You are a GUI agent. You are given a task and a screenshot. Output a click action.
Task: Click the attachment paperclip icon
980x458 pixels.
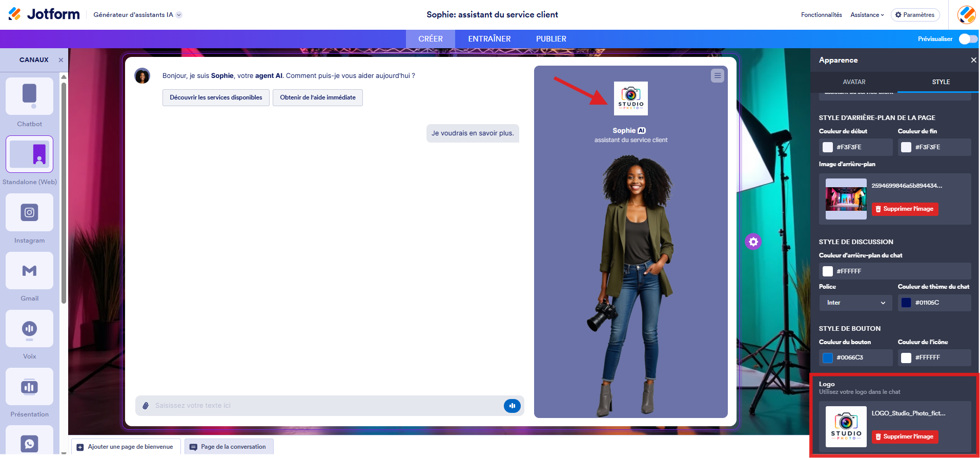click(x=146, y=406)
